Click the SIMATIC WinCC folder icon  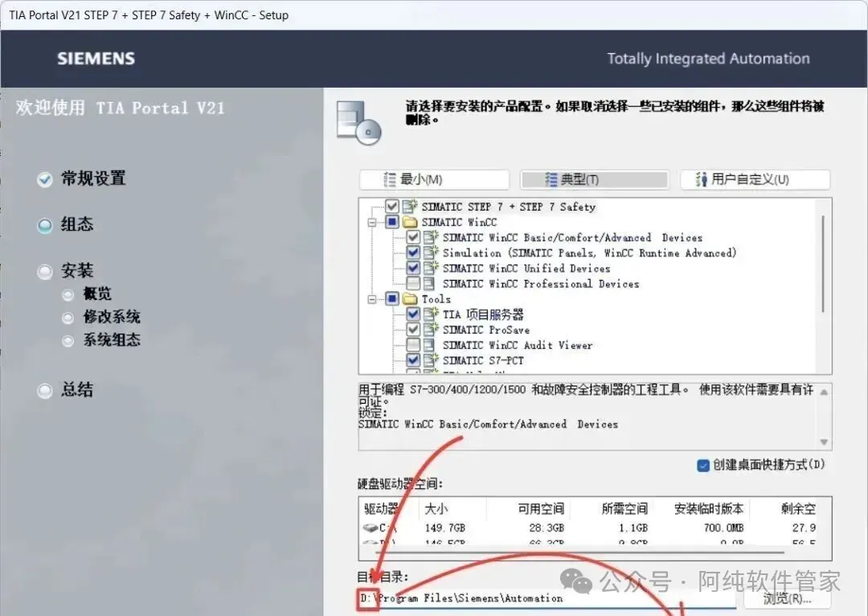tap(410, 222)
